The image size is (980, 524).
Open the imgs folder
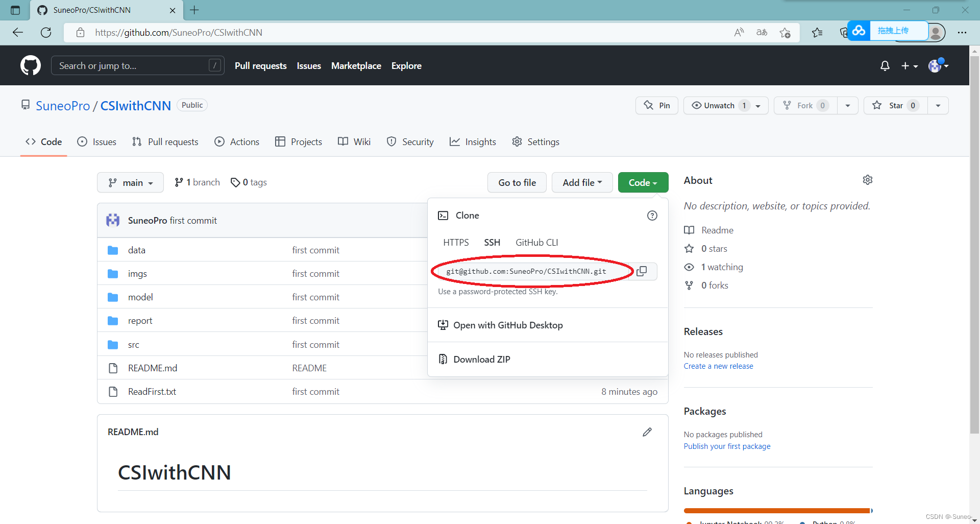click(137, 274)
